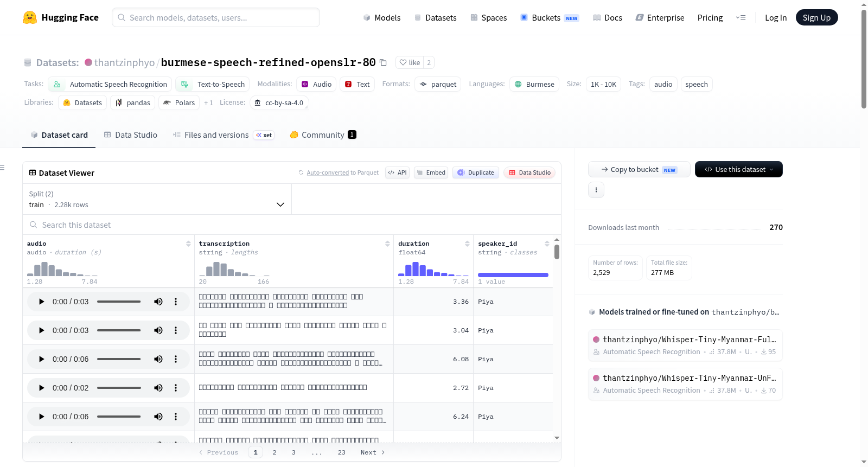Expand Use this dataset dropdown

(x=738, y=169)
